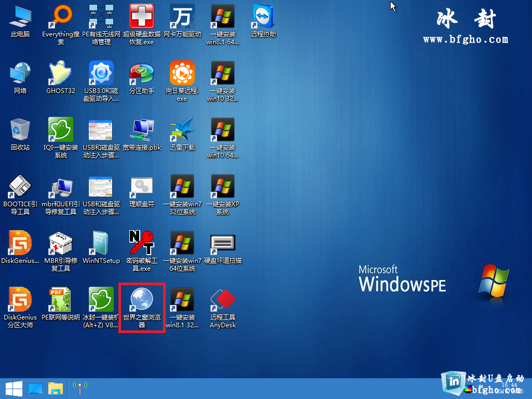Viewport: 532px width, 399px height.
Task: Select USB3.0和磁盘驱动导入 icon
Action: pyautogui.click(x=101, y=81)
